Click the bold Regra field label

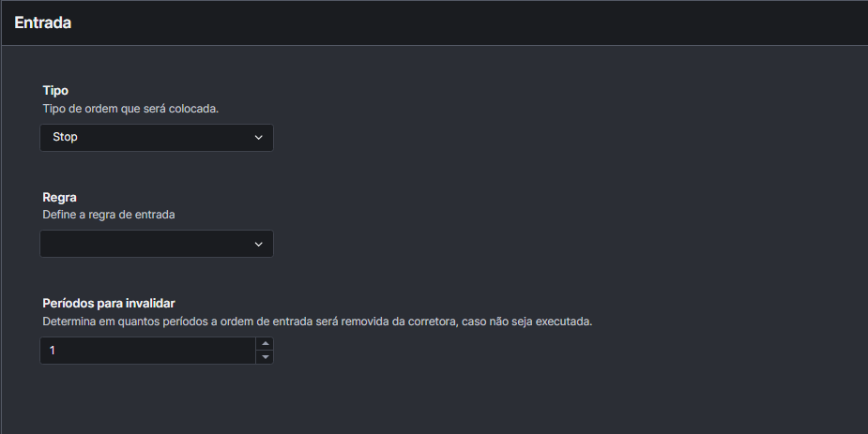[59, 197]
